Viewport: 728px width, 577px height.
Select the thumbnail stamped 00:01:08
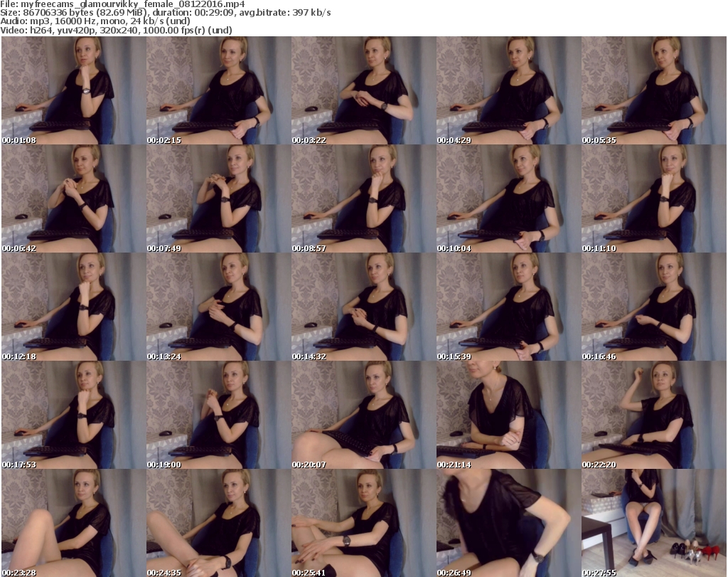(x=73, y=90)
